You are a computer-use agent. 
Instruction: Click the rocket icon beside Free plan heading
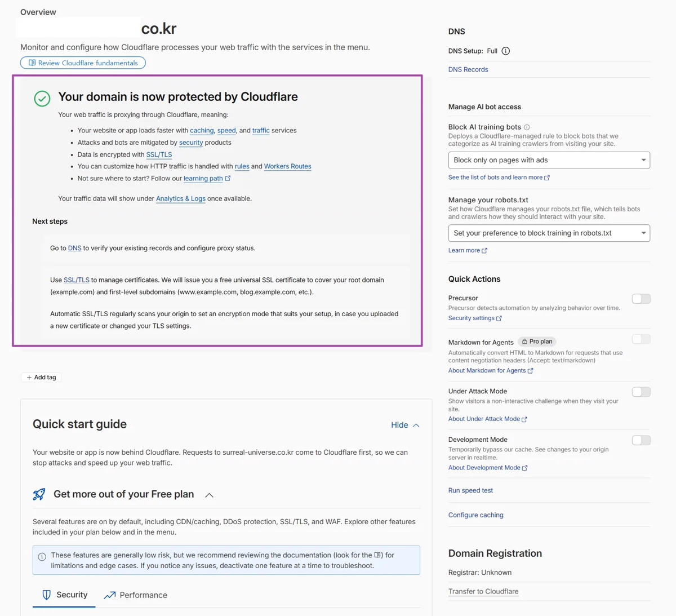39,494
